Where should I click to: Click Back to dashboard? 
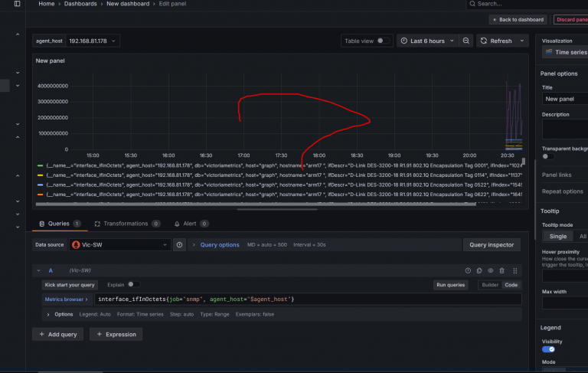[518, 19]
